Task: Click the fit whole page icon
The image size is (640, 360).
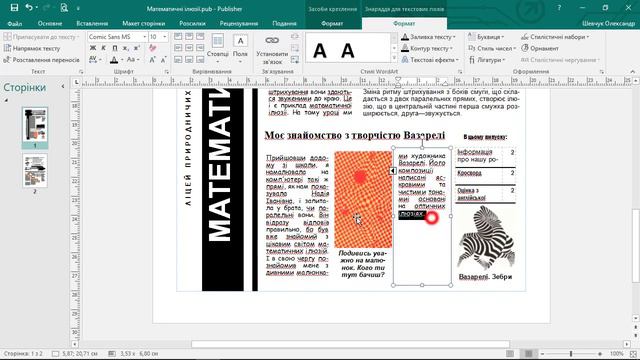Action: click(x=633, y=353)
